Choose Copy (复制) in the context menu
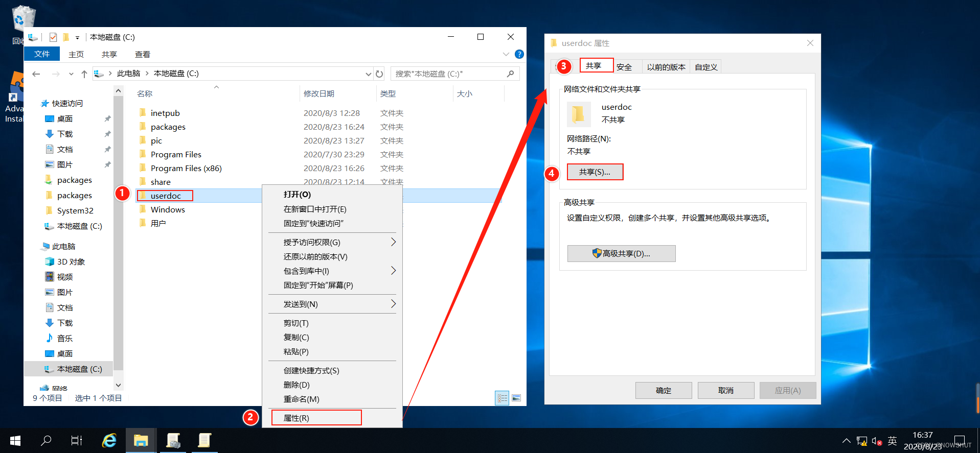980x453 pixels. 332,337
